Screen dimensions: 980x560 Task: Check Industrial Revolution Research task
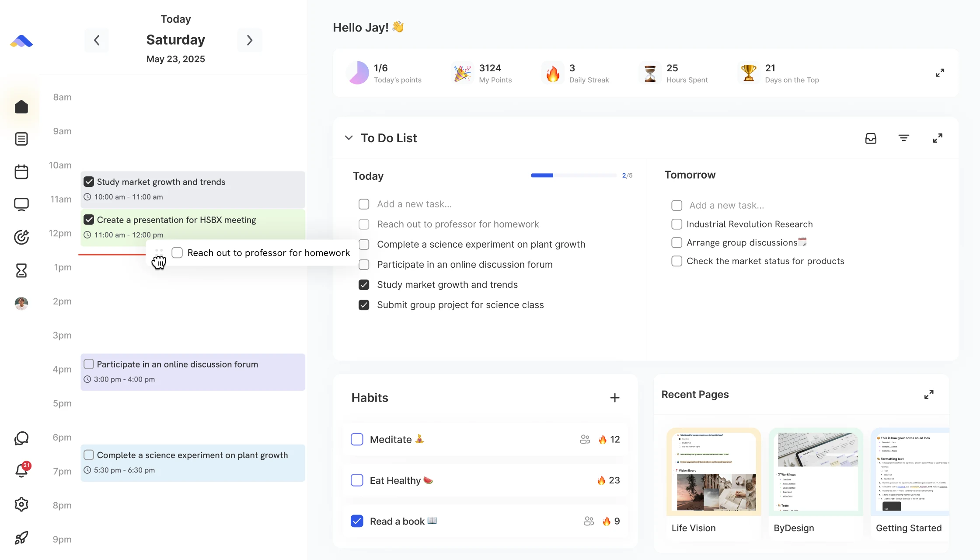(x=677, y=224)
